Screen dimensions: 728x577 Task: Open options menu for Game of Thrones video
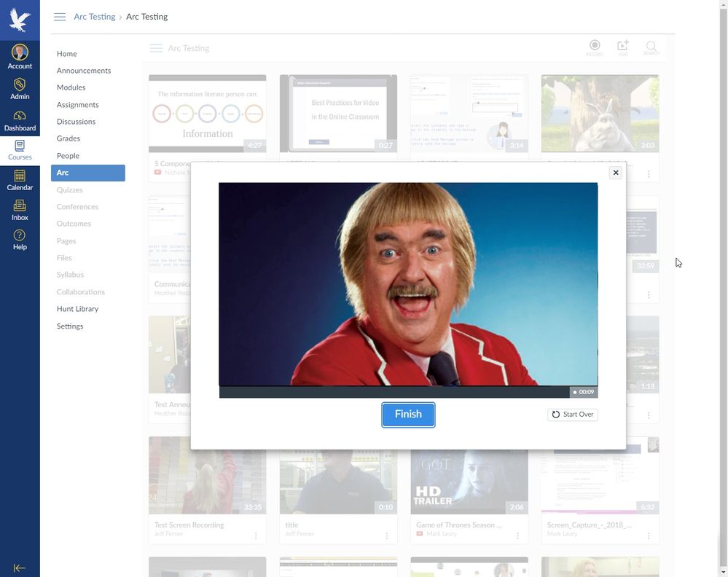517,536
